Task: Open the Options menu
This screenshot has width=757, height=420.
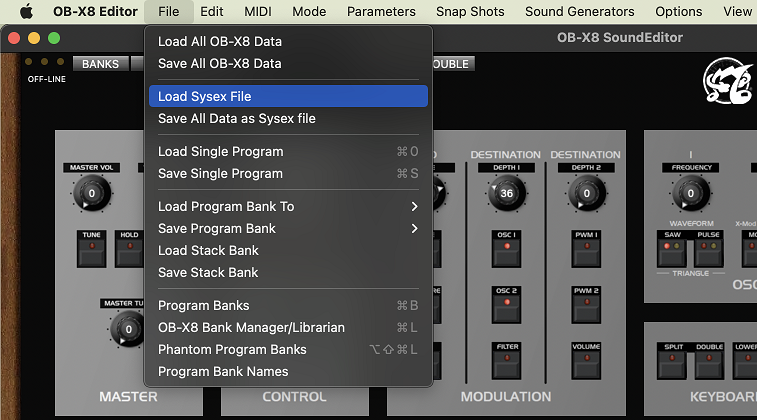Action: pos(678,11)
